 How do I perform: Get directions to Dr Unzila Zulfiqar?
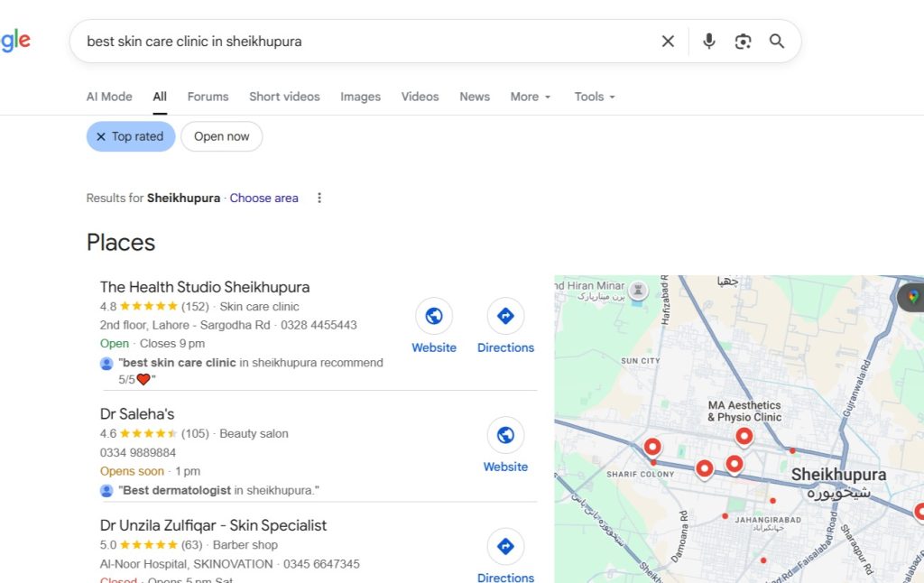(505, 547)
